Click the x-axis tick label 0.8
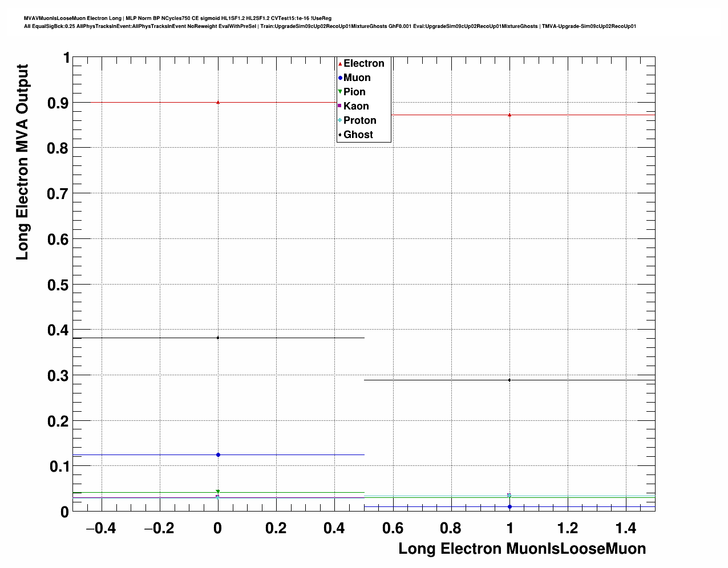 tap(451, 529)
